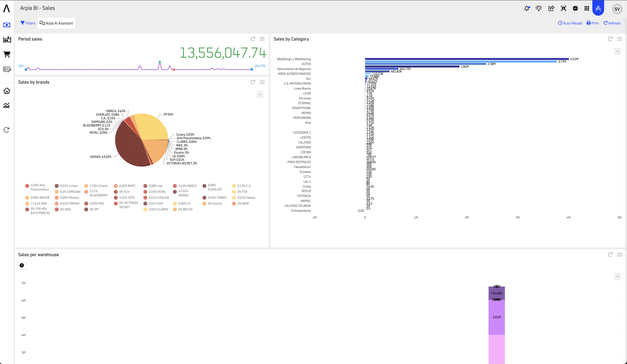Open chart options for Period sales

[x=262, y=39]
